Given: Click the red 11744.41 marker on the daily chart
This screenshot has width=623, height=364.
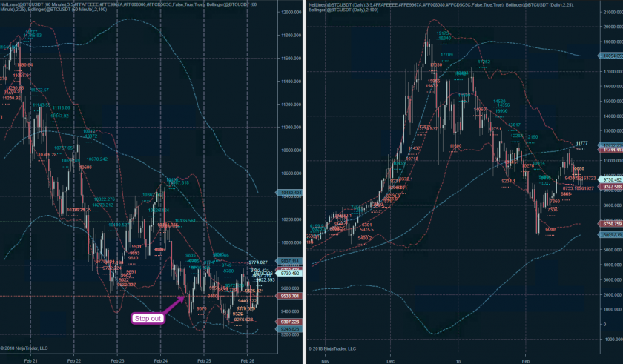Looking at the screenshot, I should click(x=610, y=150).
